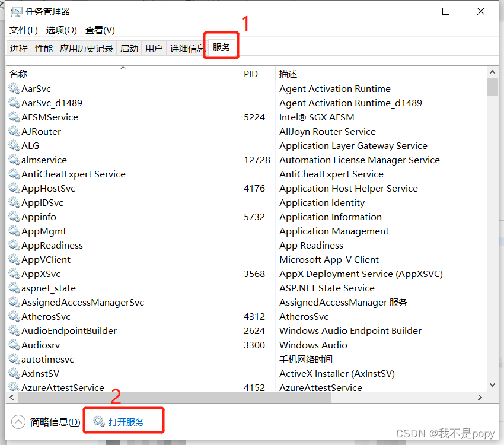Maximize the Task Manager window

(x=446, y=12)
